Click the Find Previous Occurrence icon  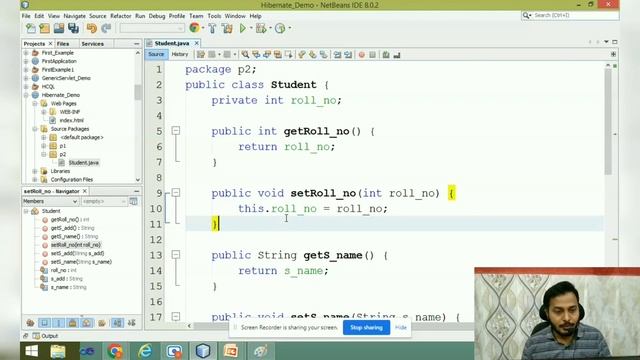(x=256, y=55)
